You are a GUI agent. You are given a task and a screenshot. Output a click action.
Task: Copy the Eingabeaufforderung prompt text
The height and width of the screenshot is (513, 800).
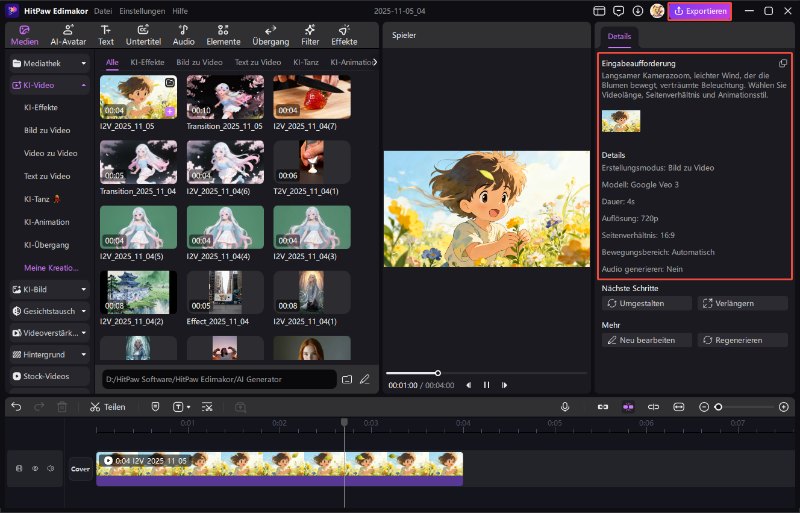783,63
